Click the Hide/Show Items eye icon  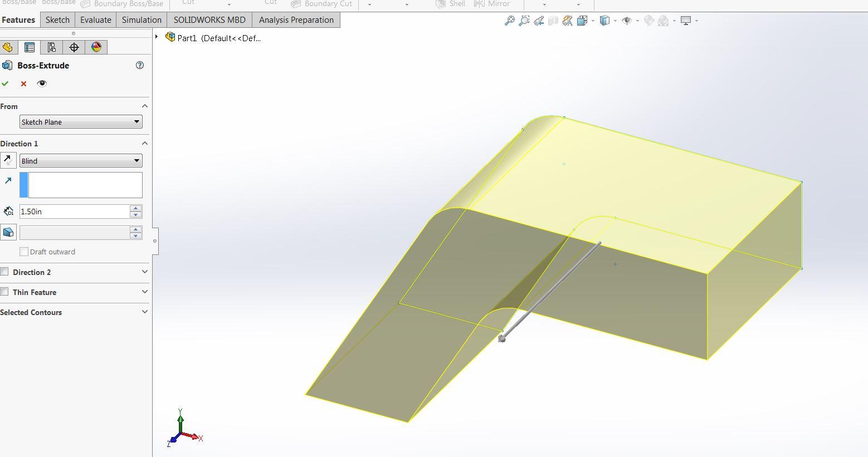coord(627,21)
